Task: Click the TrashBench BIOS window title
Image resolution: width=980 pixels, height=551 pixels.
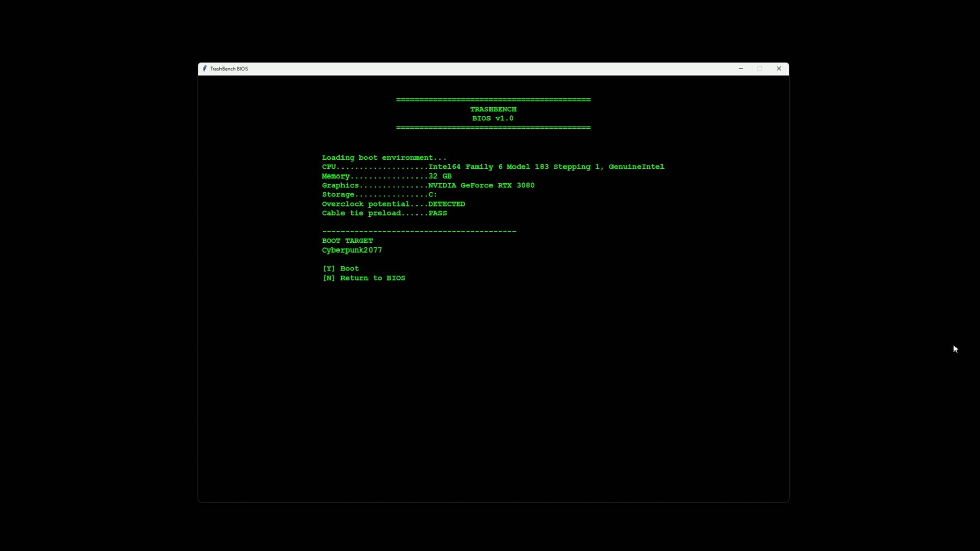Action: point(229,69)
